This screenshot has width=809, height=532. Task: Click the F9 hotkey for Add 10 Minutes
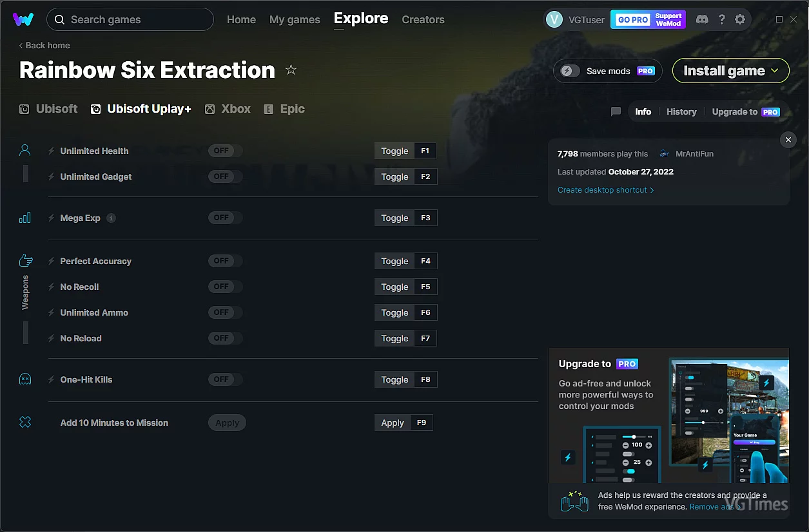pyautogui.click(x=422, y=423)
